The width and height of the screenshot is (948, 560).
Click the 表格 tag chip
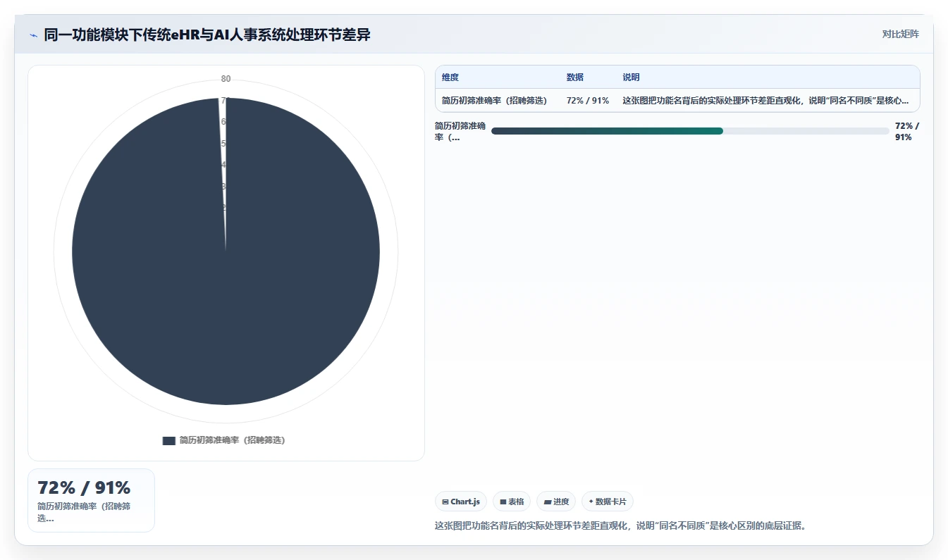(512, 502)
